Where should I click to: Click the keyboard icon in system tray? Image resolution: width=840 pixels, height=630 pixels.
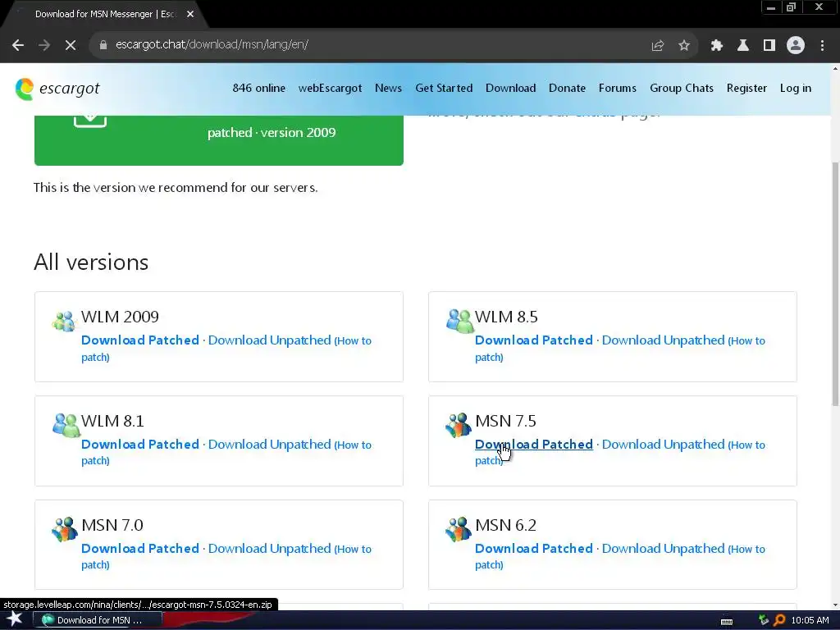pos(727,622)
